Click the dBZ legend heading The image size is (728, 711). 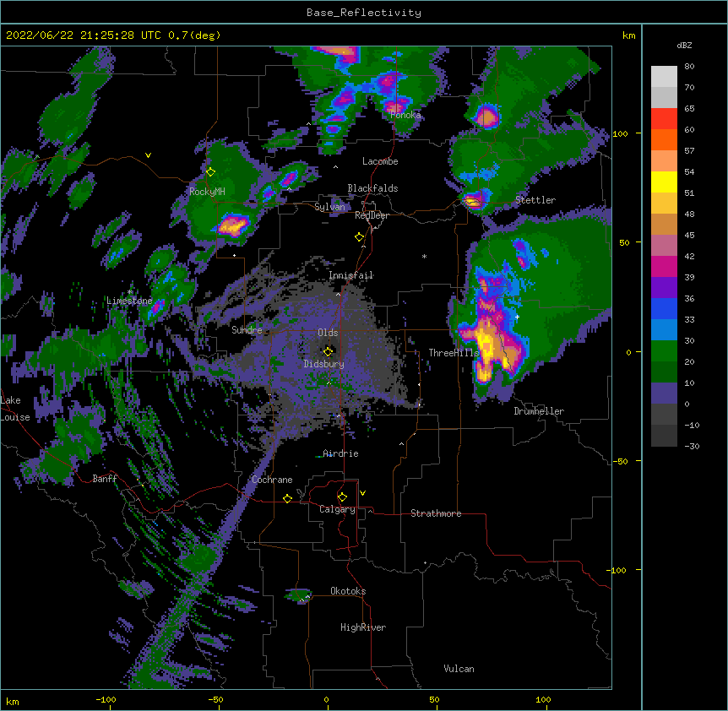click(x=684, y=46)
